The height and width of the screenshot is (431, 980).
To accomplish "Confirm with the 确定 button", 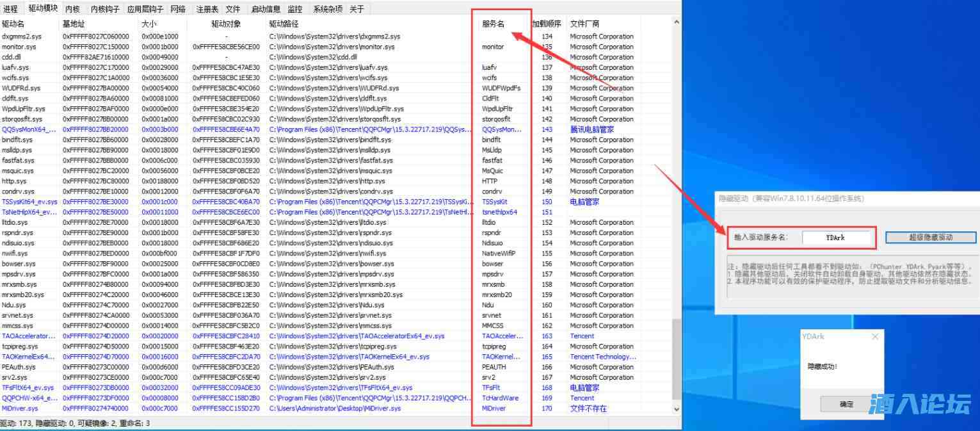I will (846, 404).
